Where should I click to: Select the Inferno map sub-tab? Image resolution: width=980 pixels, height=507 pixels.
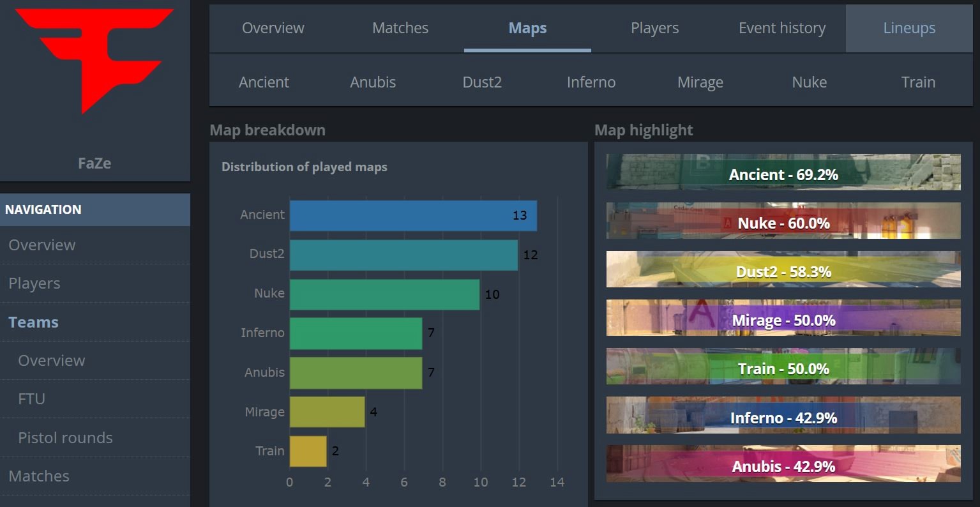591,82
